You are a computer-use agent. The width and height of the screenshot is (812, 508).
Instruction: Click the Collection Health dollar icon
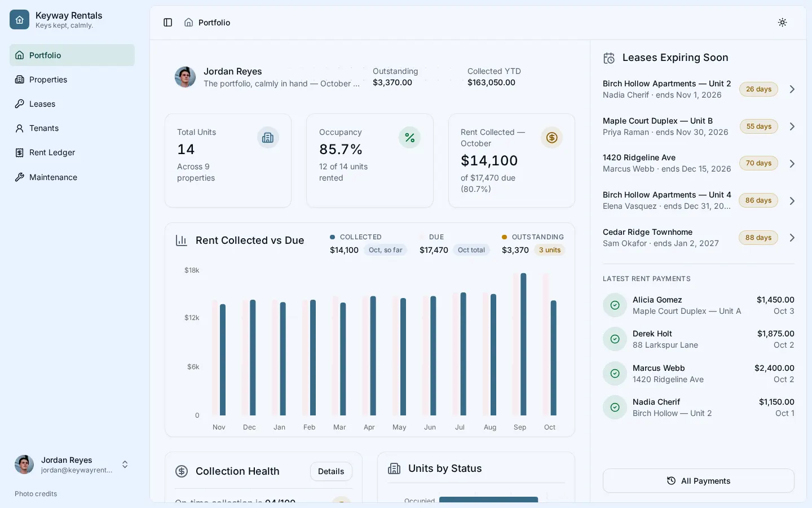(x=182, y=471)
